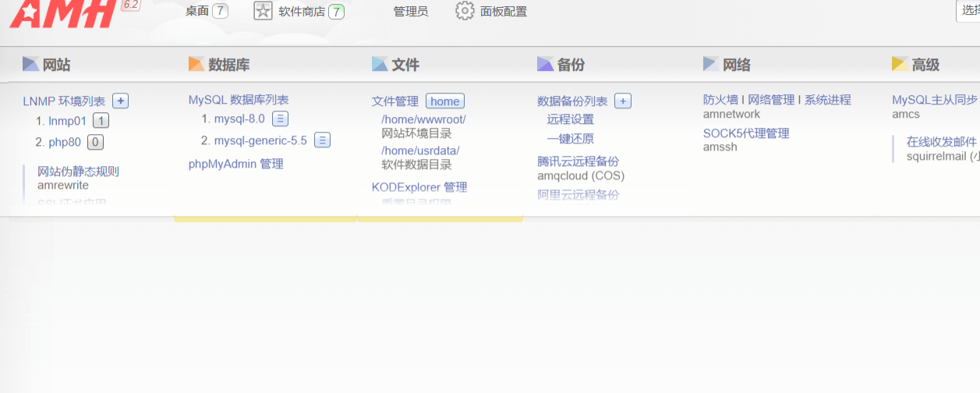
Task: Click the 网络 section heading
Action: tap(737, 65)
